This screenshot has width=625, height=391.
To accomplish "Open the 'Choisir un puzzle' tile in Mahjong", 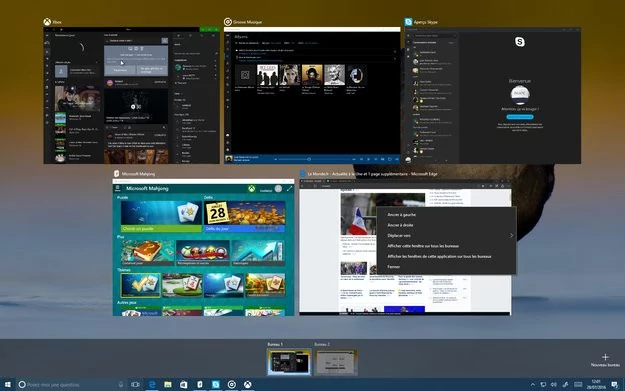I will pos(161,216).
